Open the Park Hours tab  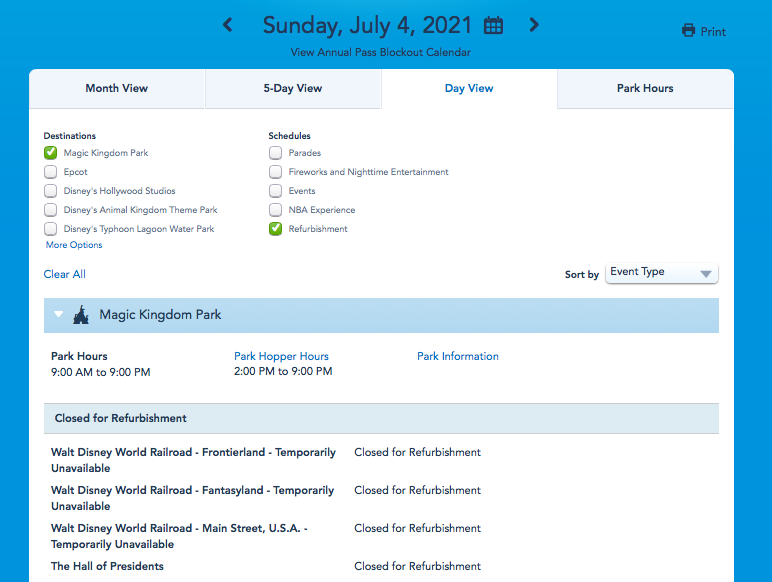click(x=645, y=88)
